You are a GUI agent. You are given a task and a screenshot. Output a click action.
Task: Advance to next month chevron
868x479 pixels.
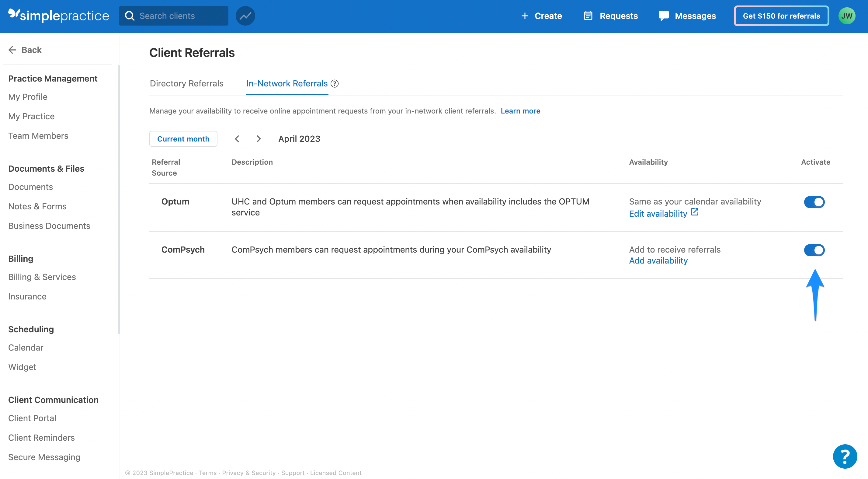click(259, 139)
